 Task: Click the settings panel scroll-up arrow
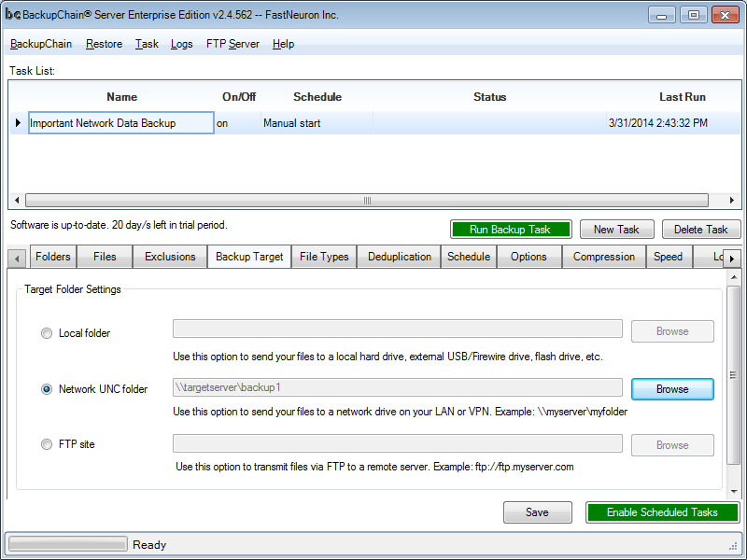pyautogui.click(x=734, y=277)
